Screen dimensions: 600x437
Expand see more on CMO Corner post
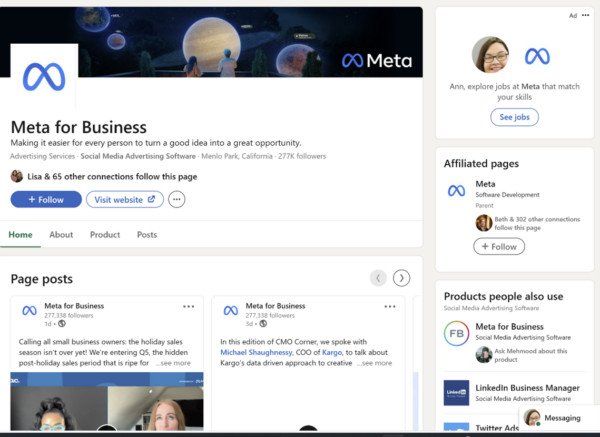coord(375,363)
